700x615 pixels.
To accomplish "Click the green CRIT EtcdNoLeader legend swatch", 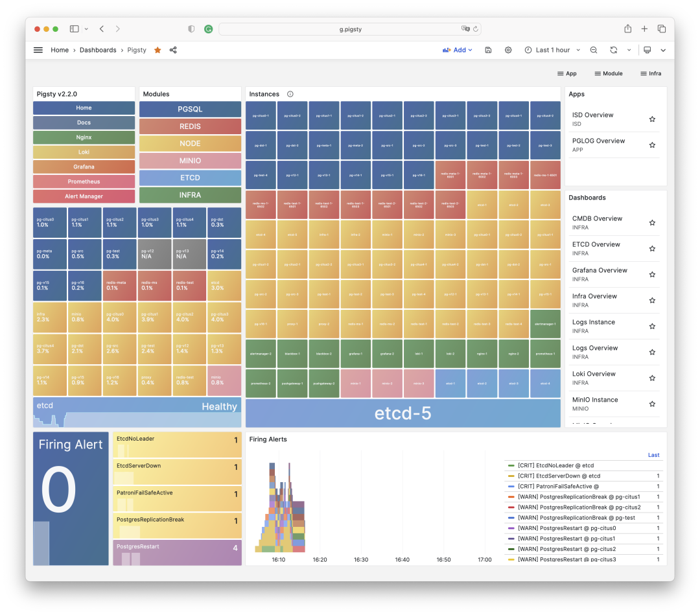I will [x=511, y=465].
